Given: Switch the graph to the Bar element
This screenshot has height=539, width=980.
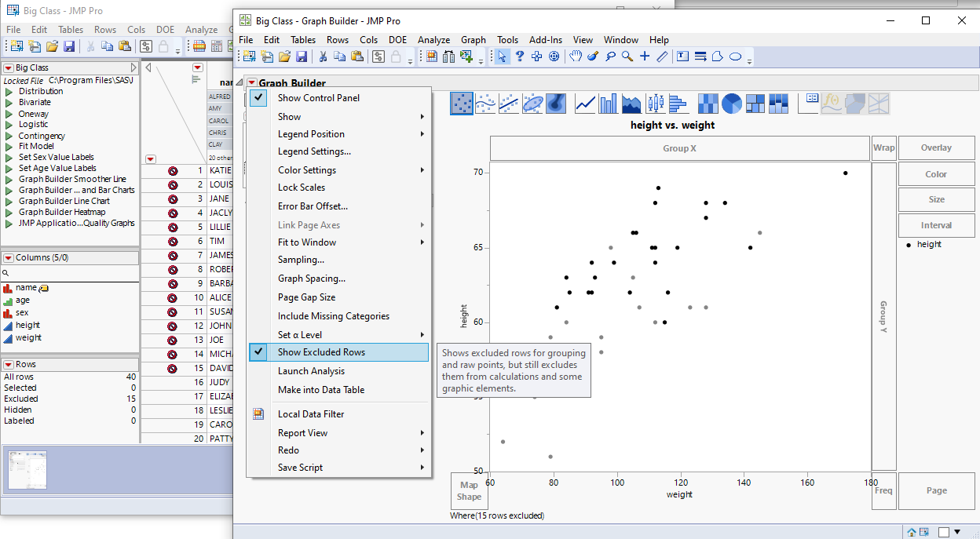Looking at the screenshot, I should tap(609, 103).
